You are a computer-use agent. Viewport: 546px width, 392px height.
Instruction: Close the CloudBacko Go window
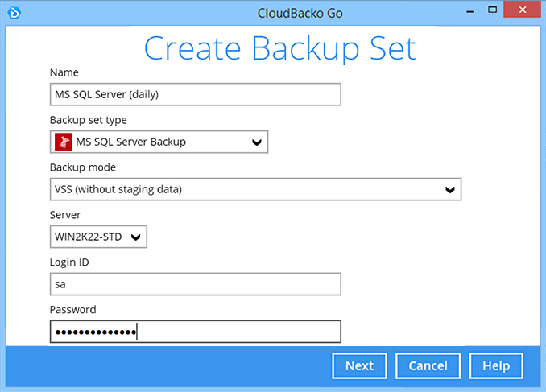522,10
